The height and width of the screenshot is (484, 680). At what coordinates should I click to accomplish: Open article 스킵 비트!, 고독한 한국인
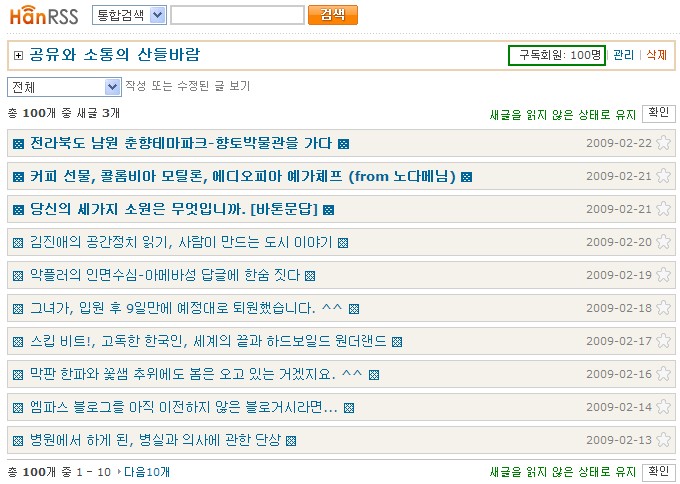(x=208, y=341)
